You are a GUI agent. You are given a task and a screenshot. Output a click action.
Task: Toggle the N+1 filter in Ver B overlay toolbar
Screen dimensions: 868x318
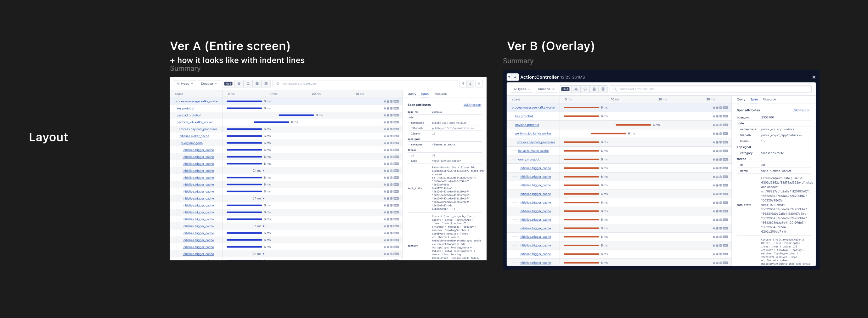tap(565, 89)
